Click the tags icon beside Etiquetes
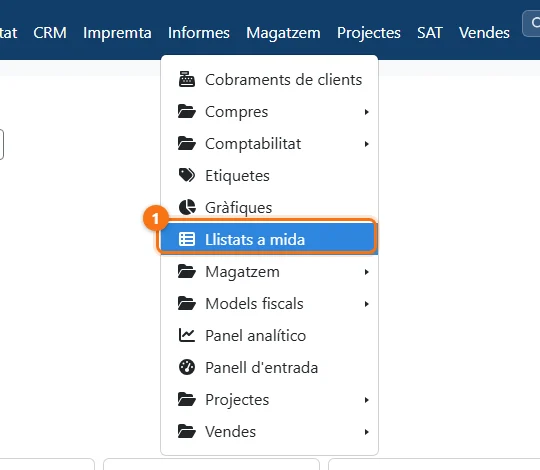540x470 pixels. [x=187, y=175]
